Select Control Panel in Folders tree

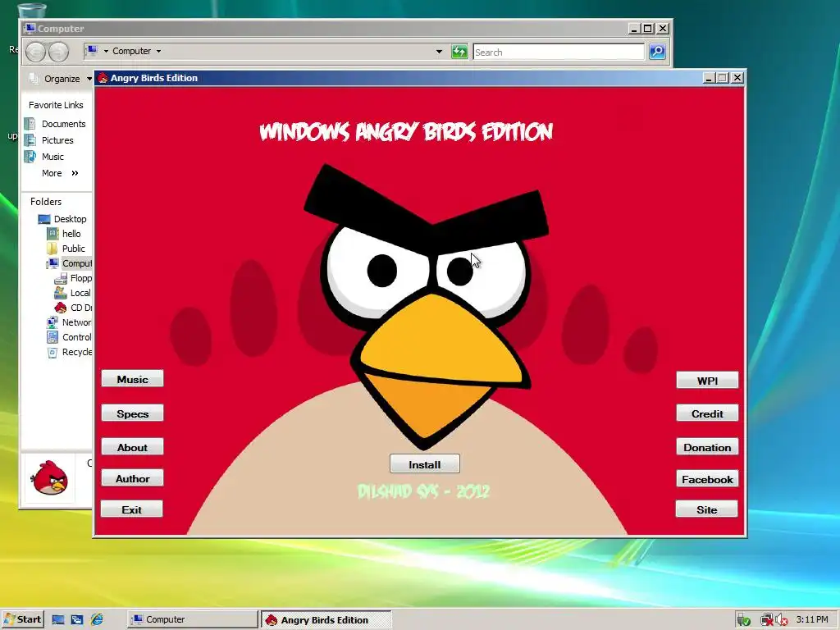76,337
